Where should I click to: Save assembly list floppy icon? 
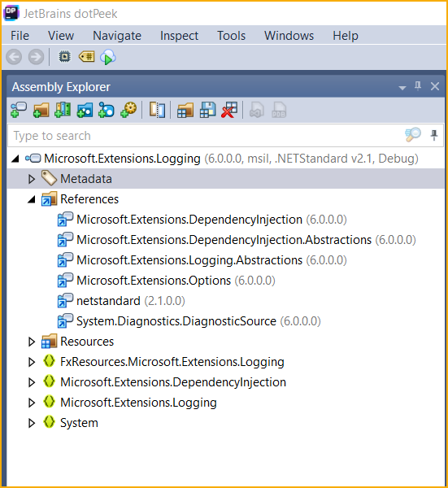point(207,110)
